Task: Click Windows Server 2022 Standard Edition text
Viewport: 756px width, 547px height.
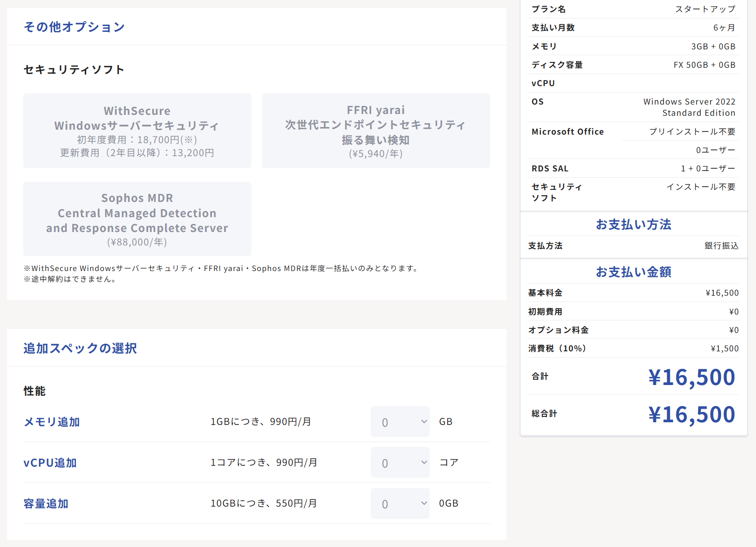Action: 689,107
